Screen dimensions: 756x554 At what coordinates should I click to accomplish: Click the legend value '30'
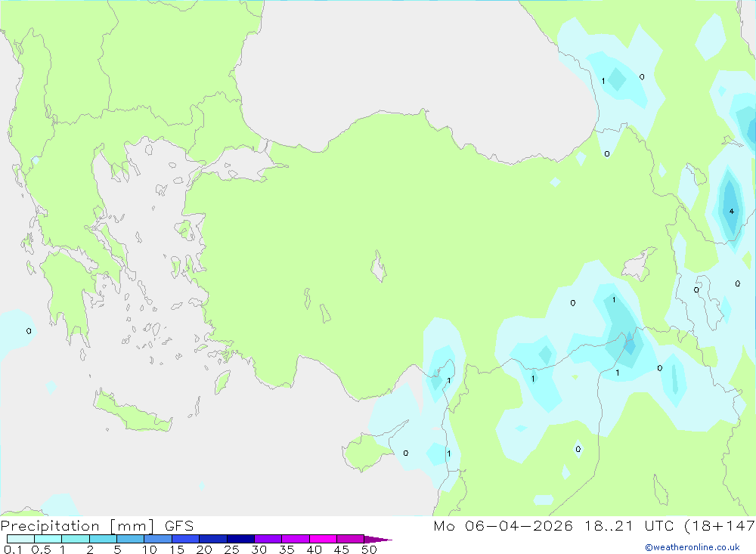click(x=259, y=549)
